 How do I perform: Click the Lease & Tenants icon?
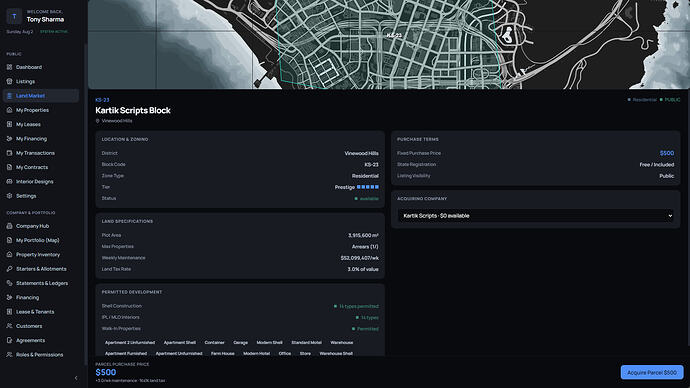coord(9,312)
